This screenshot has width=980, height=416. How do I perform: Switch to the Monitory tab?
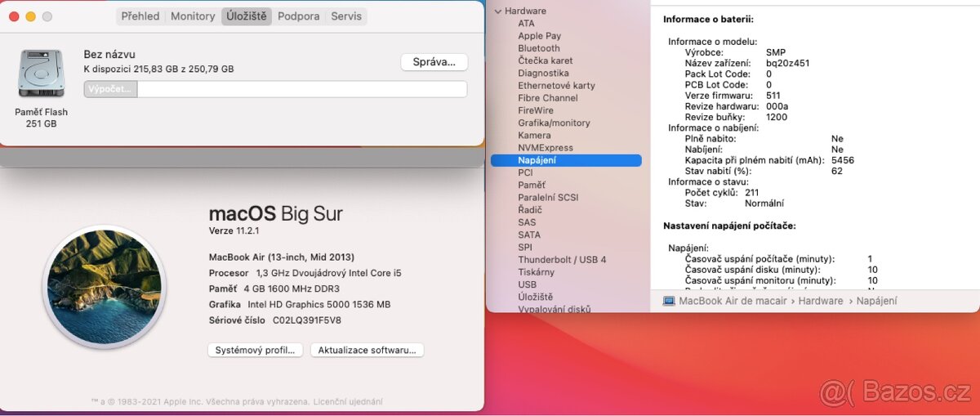193,16
